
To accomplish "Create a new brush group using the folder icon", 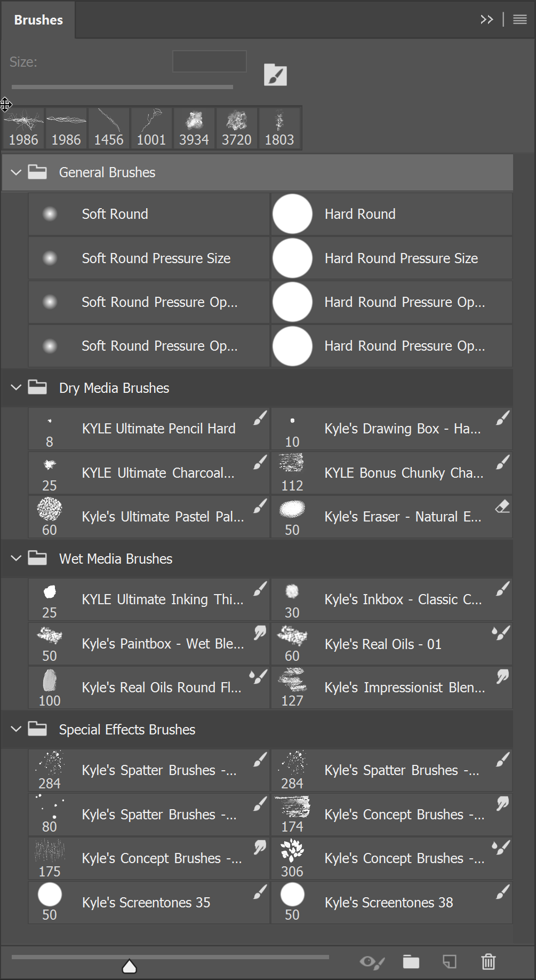I will pos(411,962).
